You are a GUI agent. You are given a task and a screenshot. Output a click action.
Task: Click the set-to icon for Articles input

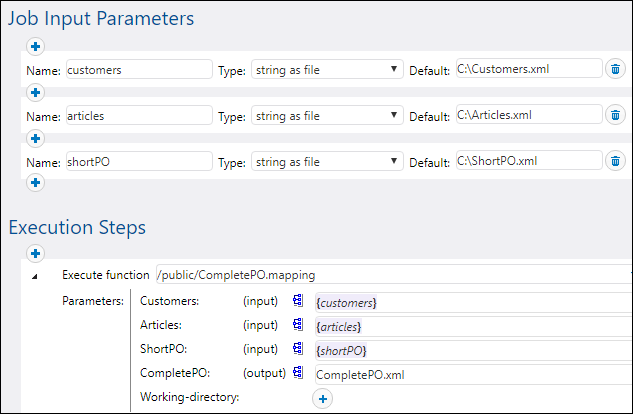(x=298, y=325)
